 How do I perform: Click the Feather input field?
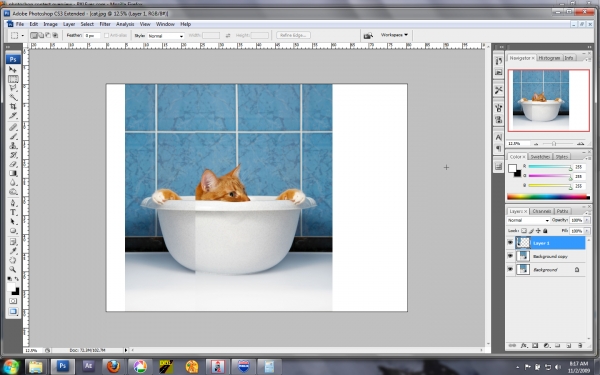92,36
